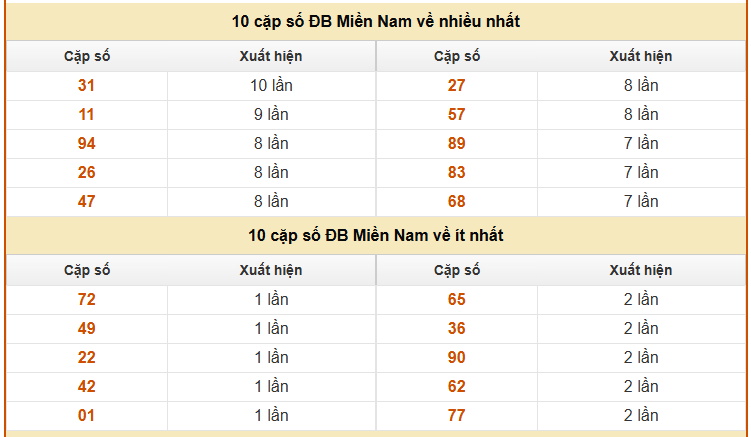Select pair number 11
This screenshot has width=751, height=437.
point(86,115)
